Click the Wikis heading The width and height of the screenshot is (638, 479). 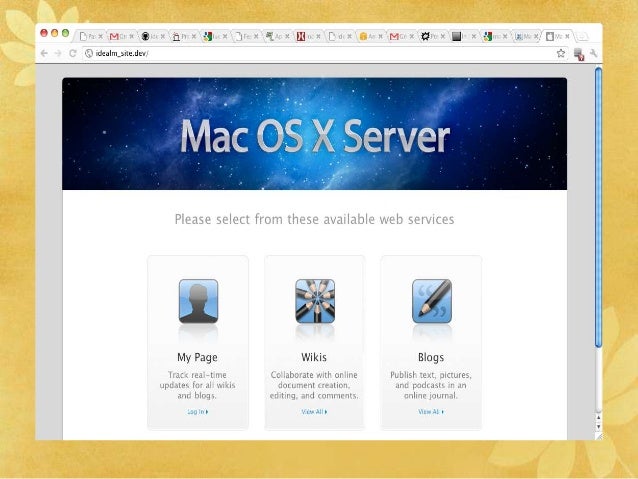[x=314, y=357]
